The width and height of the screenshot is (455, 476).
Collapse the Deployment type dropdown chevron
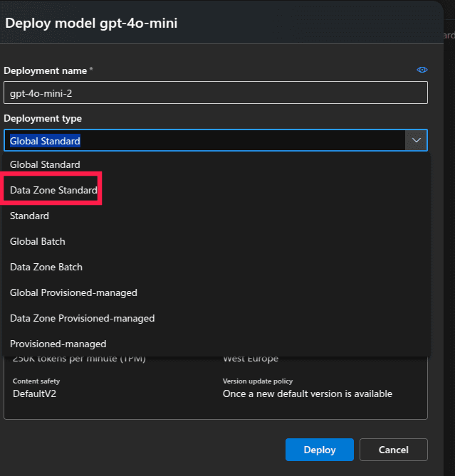tap(416, 141)
